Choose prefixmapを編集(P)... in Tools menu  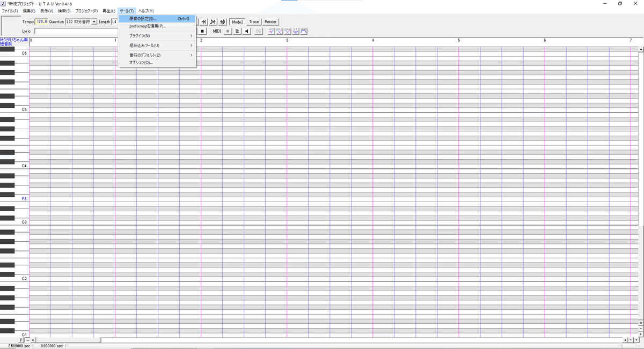click(x=157, y=26)
